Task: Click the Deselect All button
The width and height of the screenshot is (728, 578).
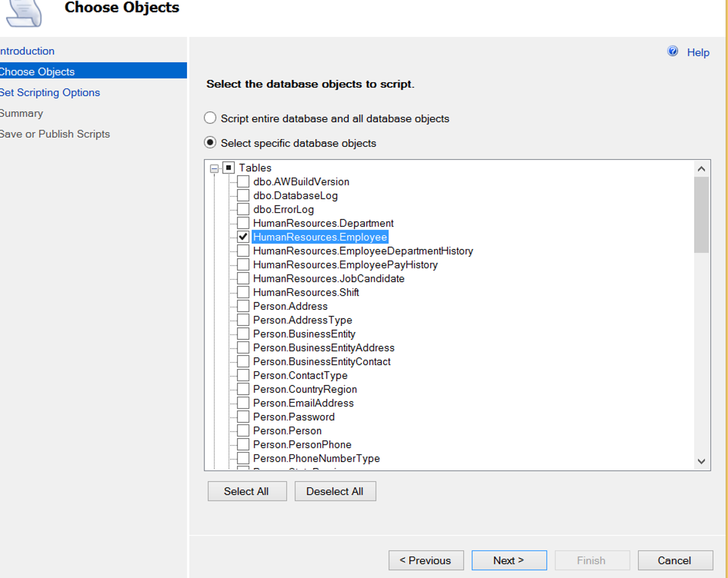Action: pos(335,491)
